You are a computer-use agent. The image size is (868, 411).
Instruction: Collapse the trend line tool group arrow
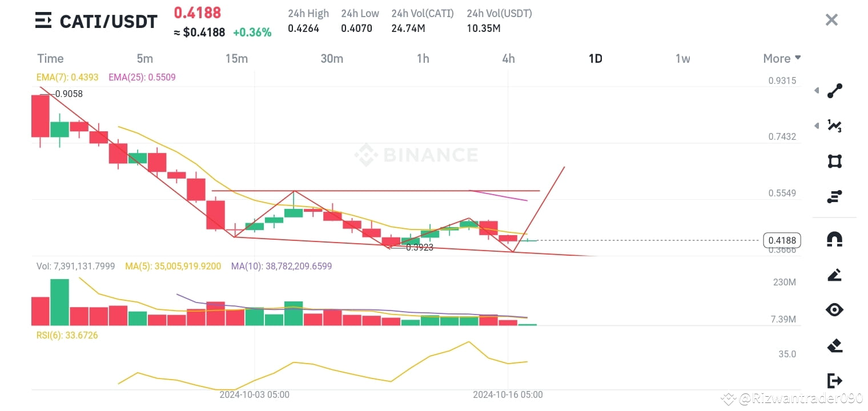[x=817, y=90]
